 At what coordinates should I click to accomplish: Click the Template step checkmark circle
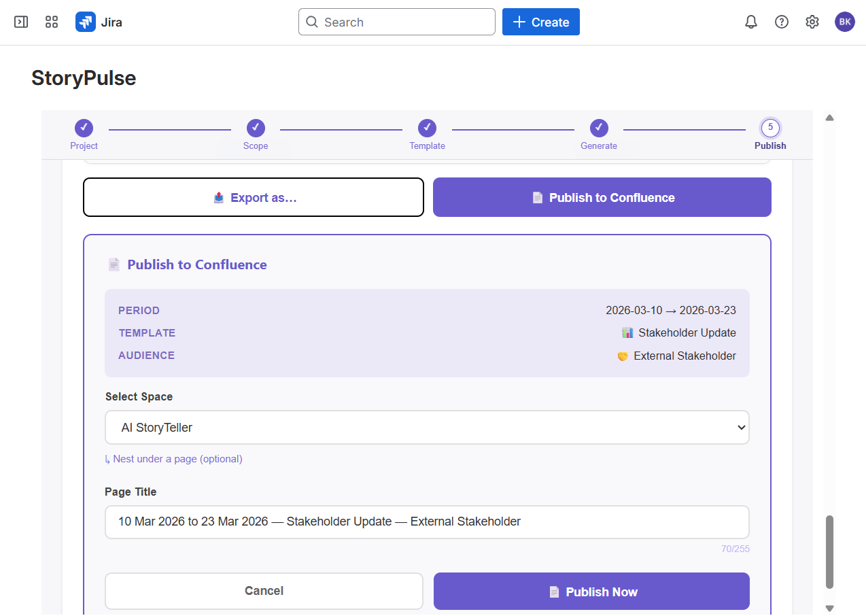pos(427,128)
